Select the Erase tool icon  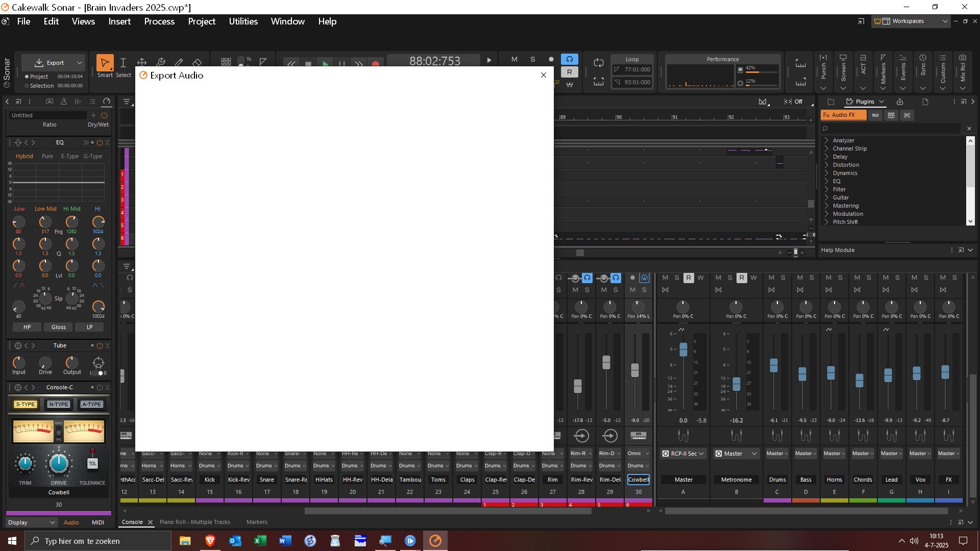click(197, 63)
